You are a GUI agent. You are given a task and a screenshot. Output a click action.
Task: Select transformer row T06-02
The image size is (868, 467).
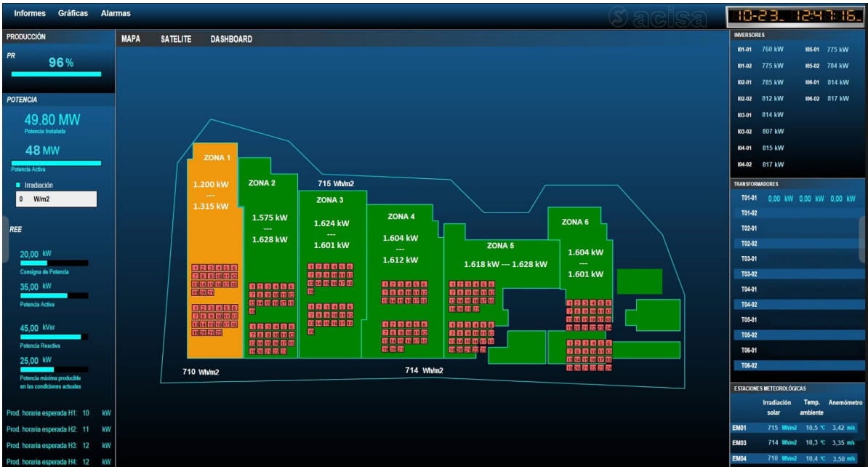point(797,366)
